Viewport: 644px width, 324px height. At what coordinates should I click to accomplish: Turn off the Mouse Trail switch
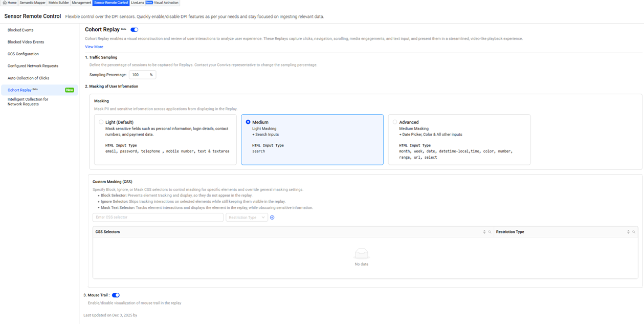tap(116, 295)
